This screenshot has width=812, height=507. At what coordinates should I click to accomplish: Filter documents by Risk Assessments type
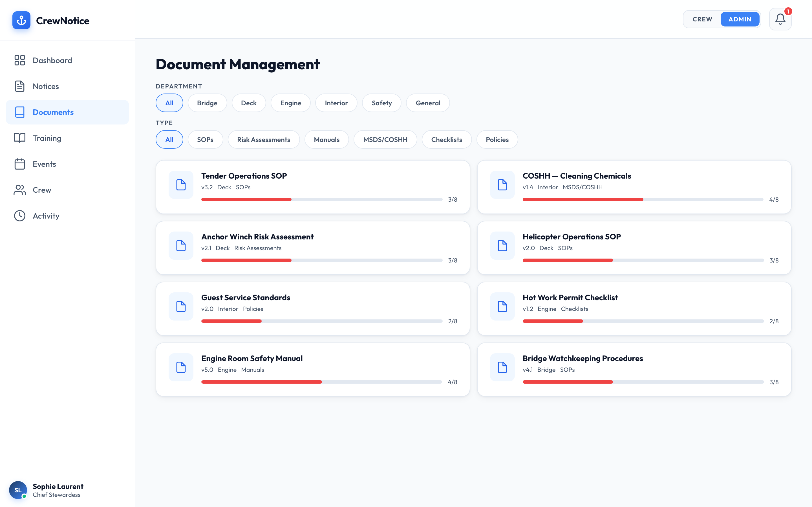tap(264, 139)
